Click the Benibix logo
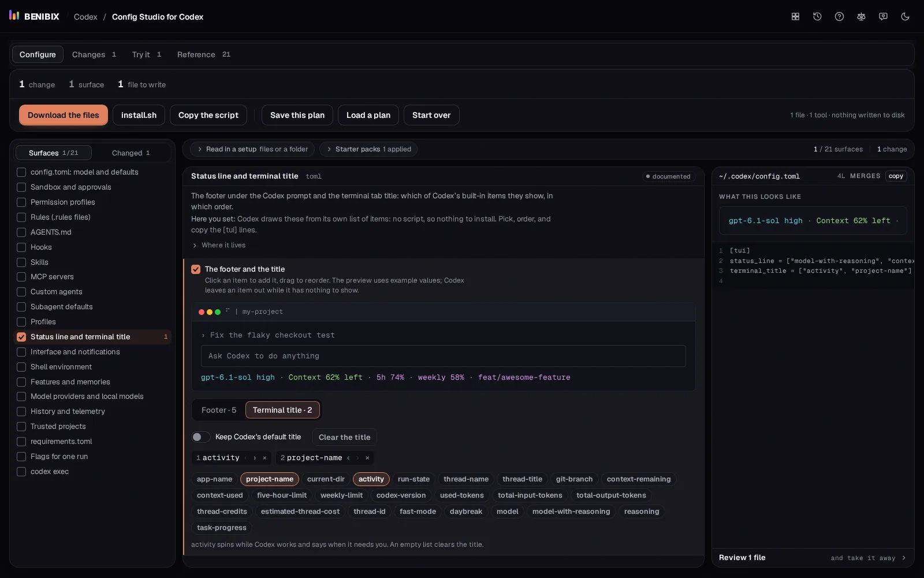 click(34, 16)
